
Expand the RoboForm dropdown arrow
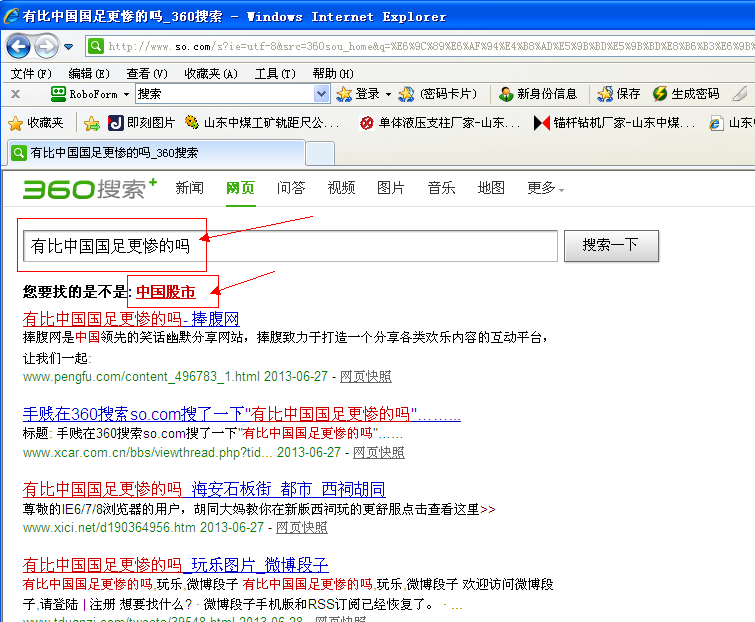point(126,94)
